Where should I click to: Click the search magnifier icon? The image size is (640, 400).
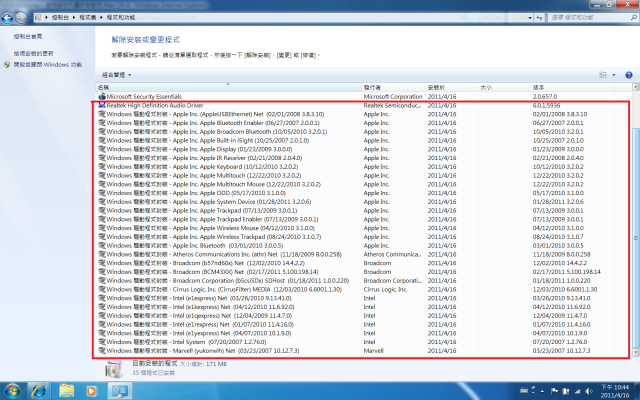pos(633,18)
